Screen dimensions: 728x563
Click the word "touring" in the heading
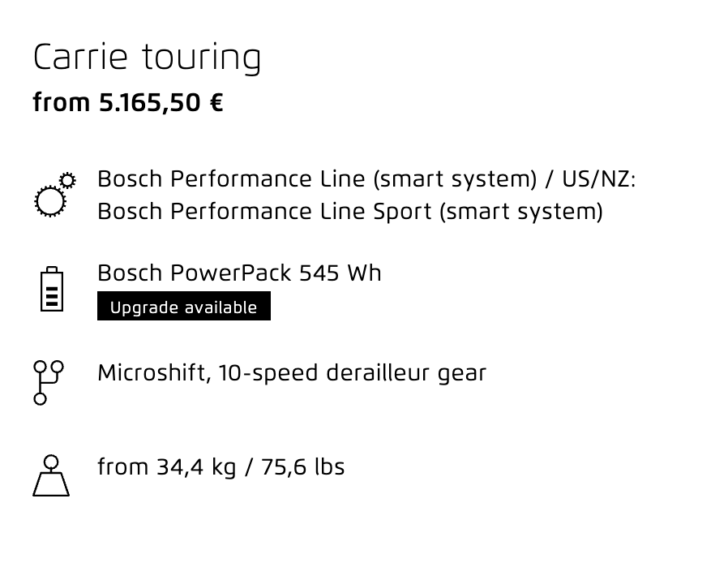201,58
